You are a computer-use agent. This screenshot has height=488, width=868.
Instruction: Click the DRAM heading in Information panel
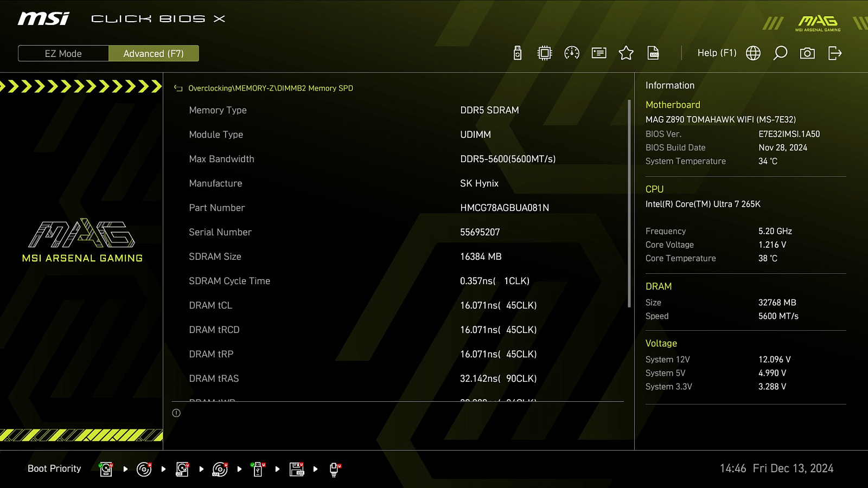coord(659,286)
